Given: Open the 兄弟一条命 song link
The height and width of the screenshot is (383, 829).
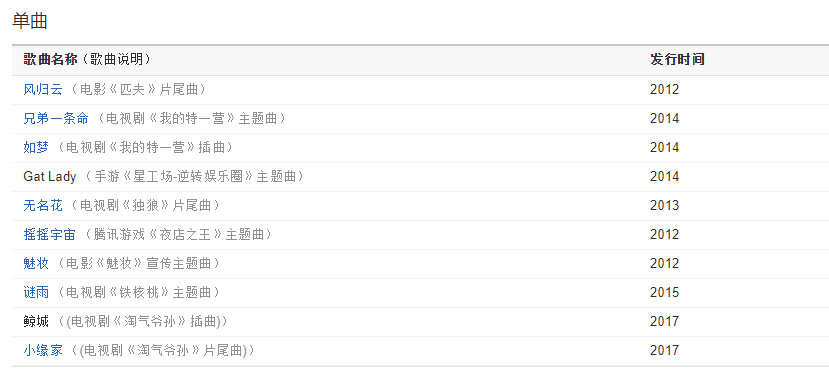Looking at the screenshot, I should click(56, 118).
